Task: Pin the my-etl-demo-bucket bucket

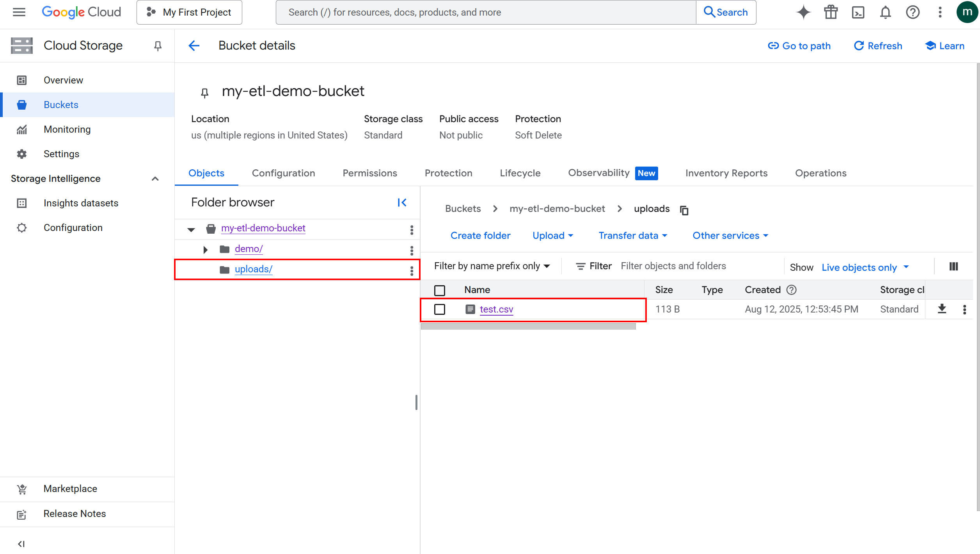Action: coord(204,92)
